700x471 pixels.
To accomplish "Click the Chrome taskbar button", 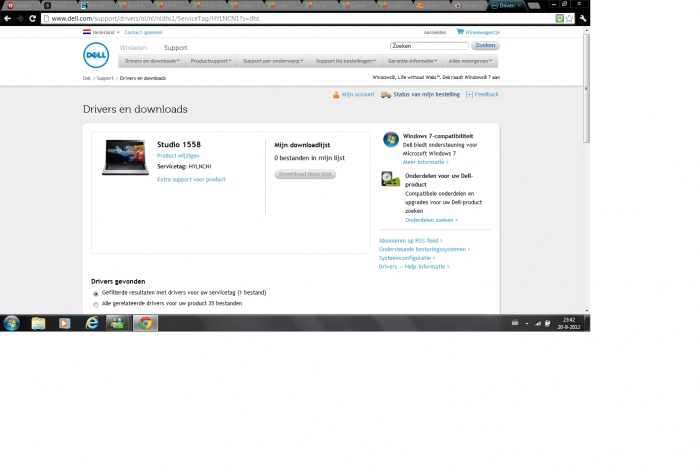I will click(145, 323).
